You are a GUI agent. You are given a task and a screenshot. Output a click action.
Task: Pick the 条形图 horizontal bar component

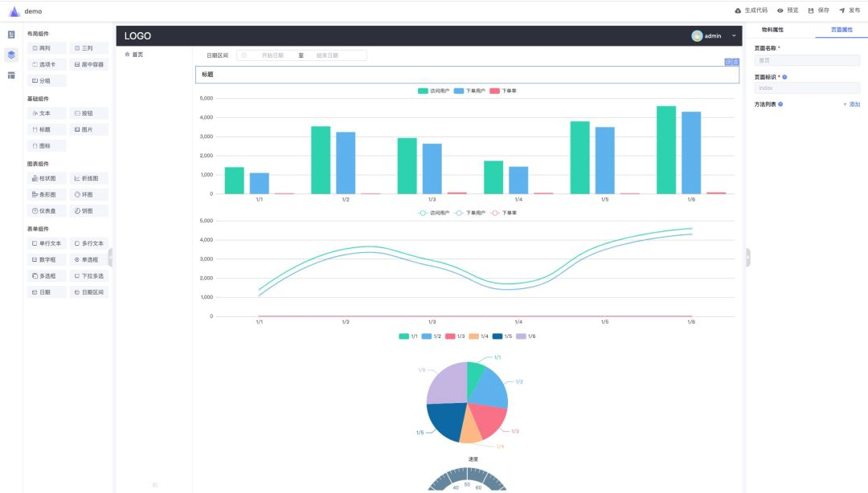point(47,195)
